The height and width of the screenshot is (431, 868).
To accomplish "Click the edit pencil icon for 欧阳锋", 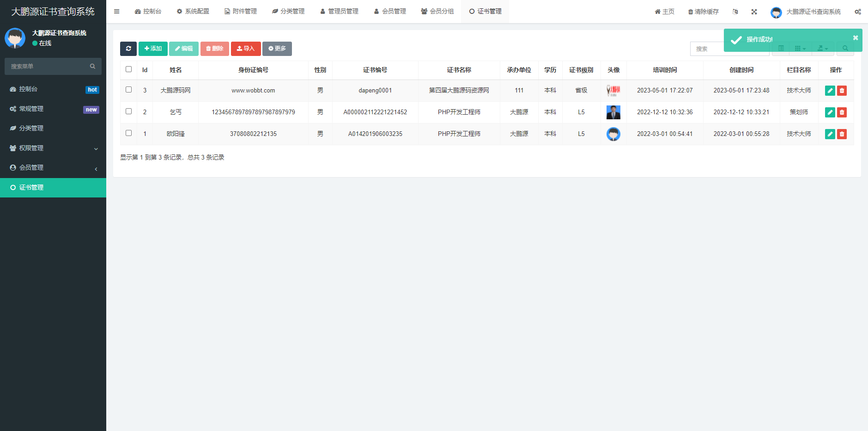I will [830, 134].
